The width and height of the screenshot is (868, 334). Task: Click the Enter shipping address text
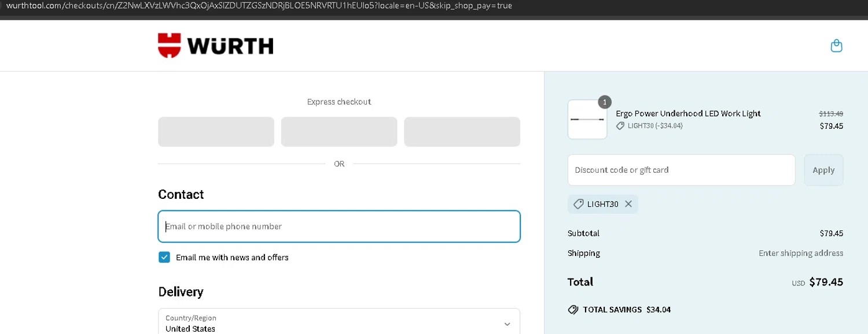point(801,253)
